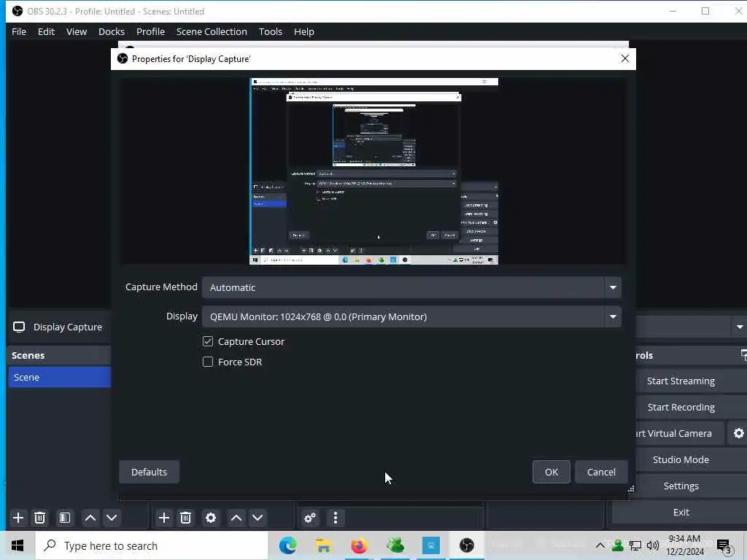Click the green user tray icon
747x560 pixels.
tap(617, 545)
